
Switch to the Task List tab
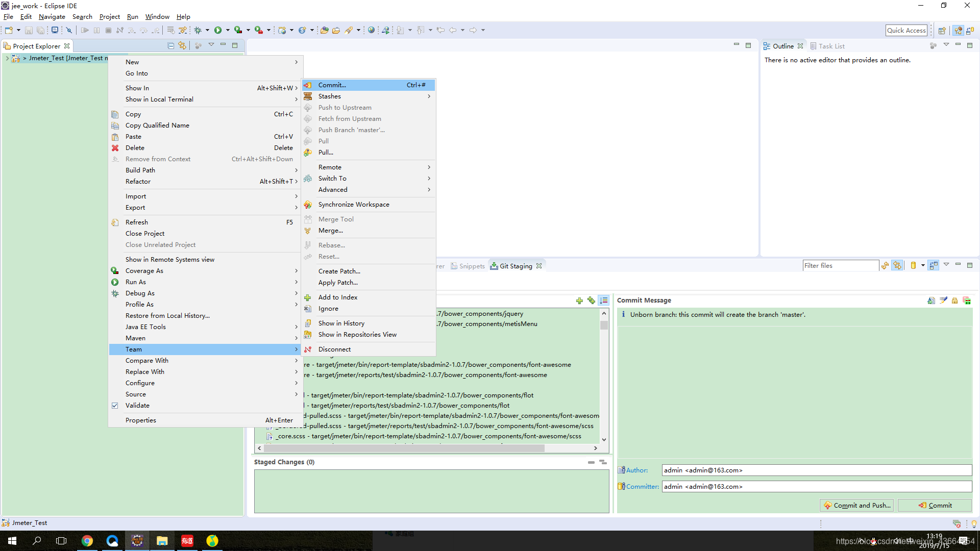tap(827, 46)
